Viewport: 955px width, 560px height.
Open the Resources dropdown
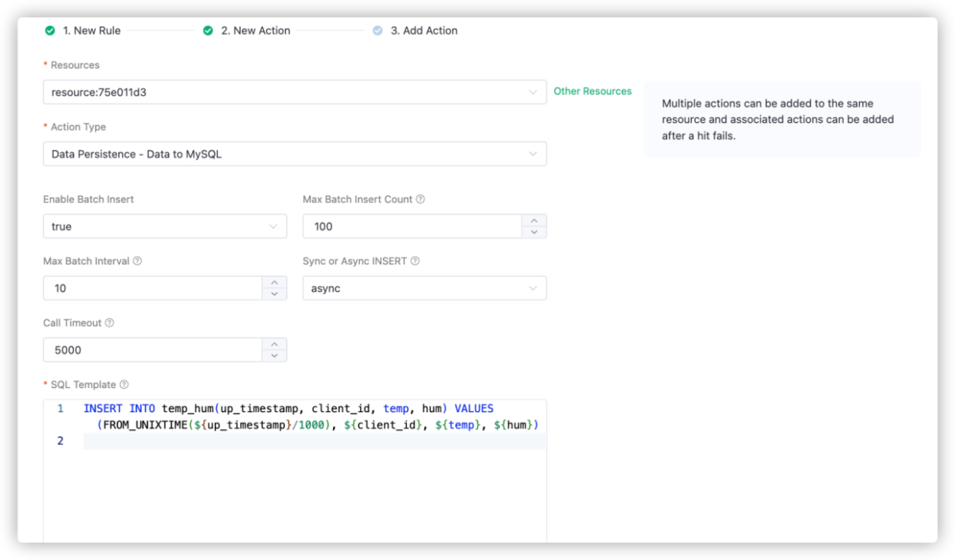(x=295, y=92)
